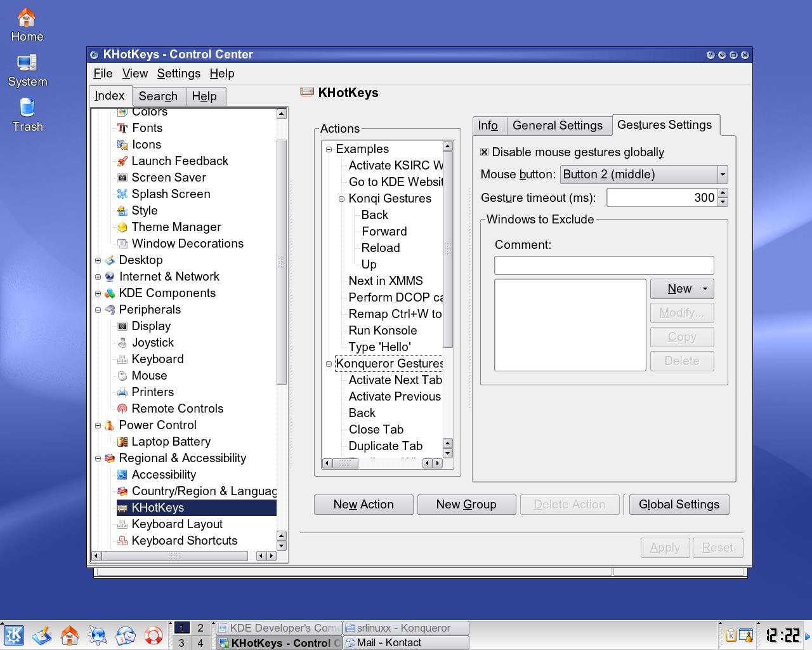Click the New Action button
The image size is (812, 650).
coord(363,505)
